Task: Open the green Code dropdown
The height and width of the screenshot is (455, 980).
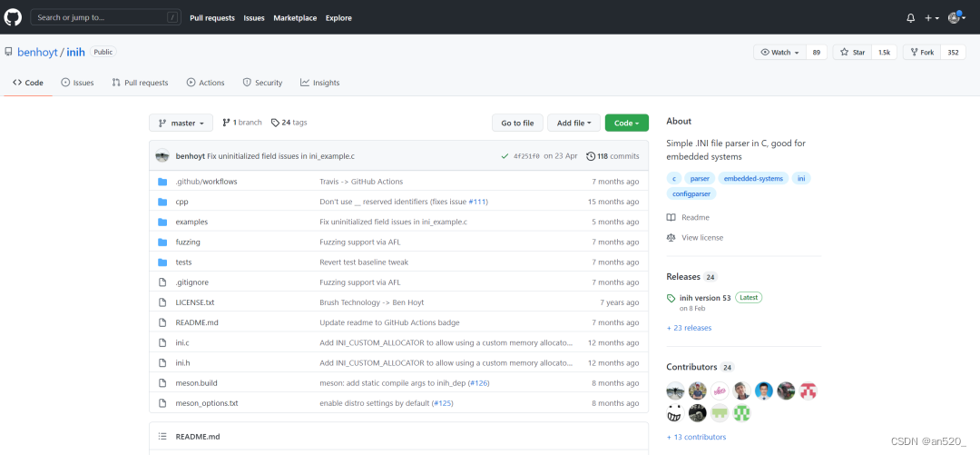Action: [627, 123]
